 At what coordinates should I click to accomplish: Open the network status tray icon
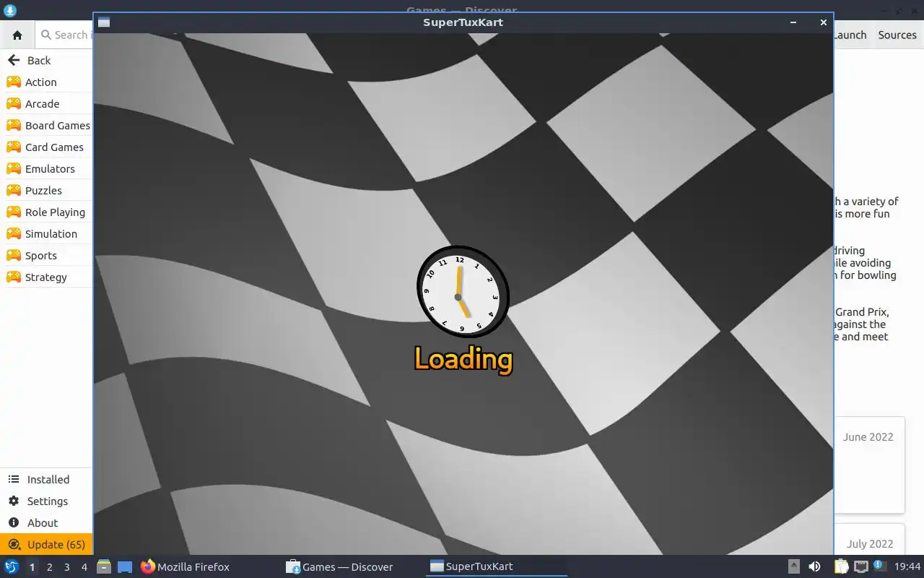click(860, 566)
